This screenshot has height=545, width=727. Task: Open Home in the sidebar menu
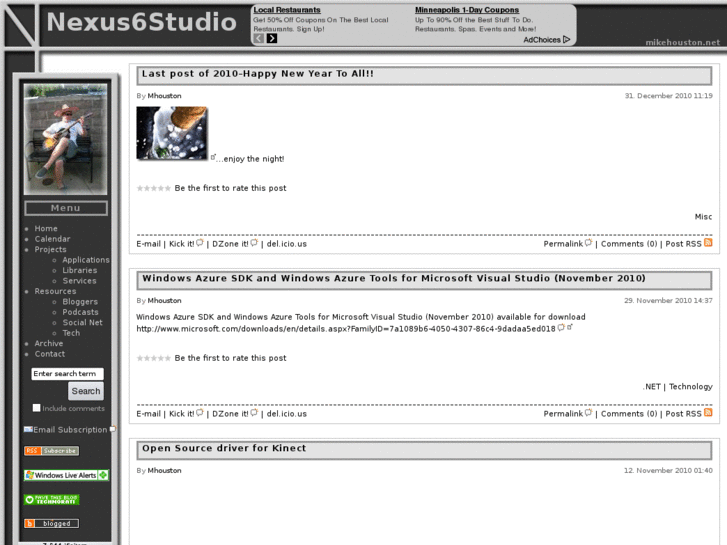coord(46,229)
